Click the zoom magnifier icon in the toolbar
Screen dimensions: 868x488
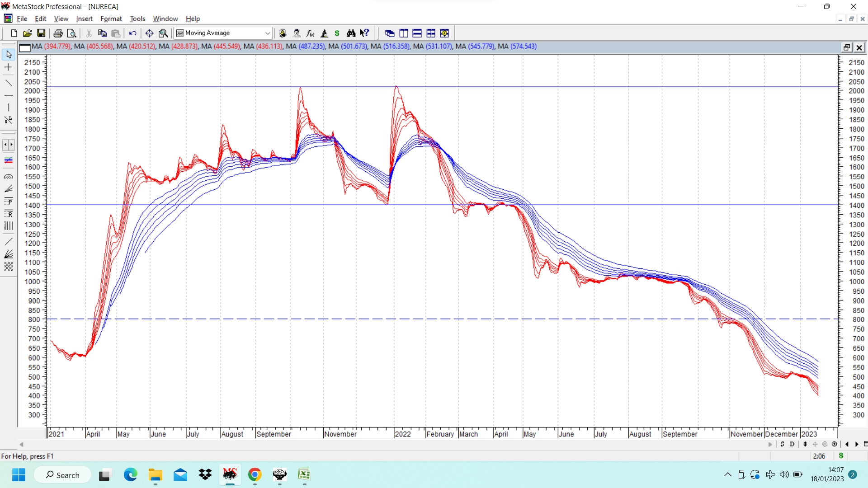click(163, 33)
